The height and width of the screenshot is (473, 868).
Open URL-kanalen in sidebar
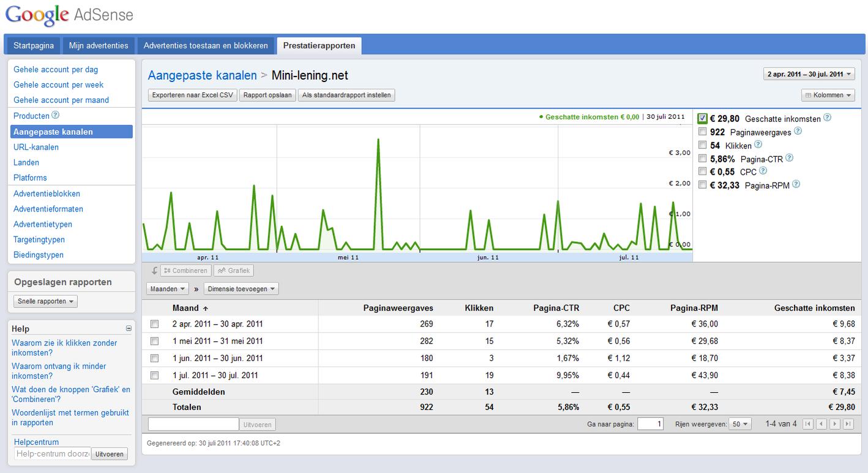(x=36, y=147)
